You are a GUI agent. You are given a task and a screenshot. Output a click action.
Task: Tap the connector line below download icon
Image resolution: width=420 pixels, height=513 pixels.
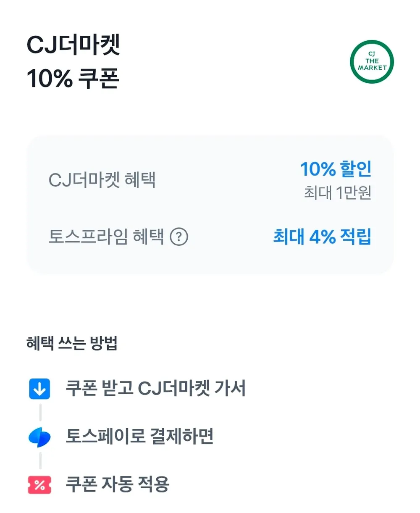point(40,413)
